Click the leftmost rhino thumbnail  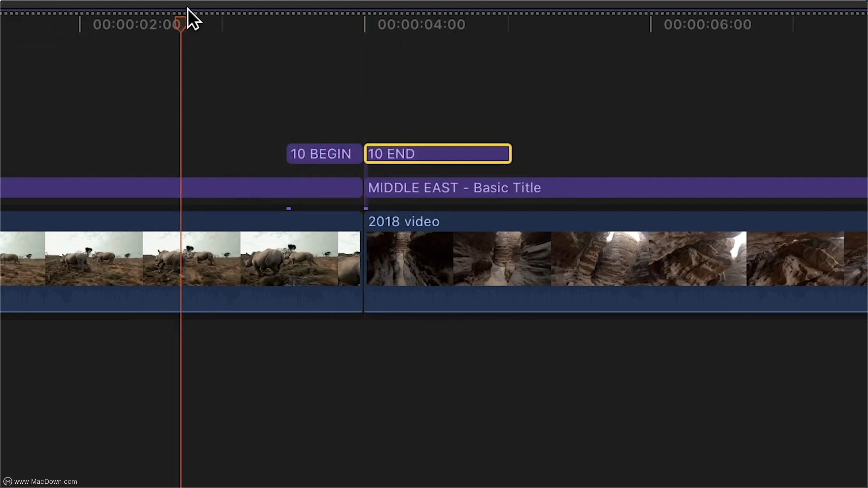coord(22,259)
